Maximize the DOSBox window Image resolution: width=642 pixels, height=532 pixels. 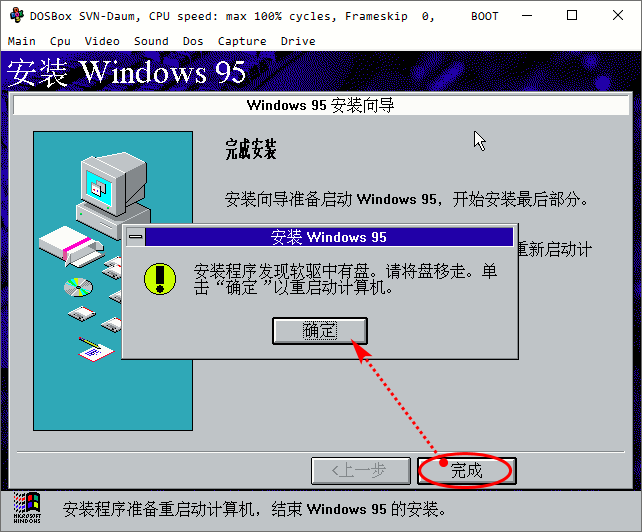[x=572, y=16]
